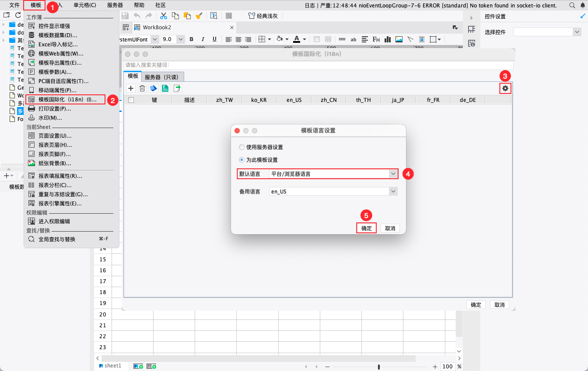This screenshot has width=588, height=371.
Task: Select the sheet1 tab at bottom
Action: [x=110, y=366]
